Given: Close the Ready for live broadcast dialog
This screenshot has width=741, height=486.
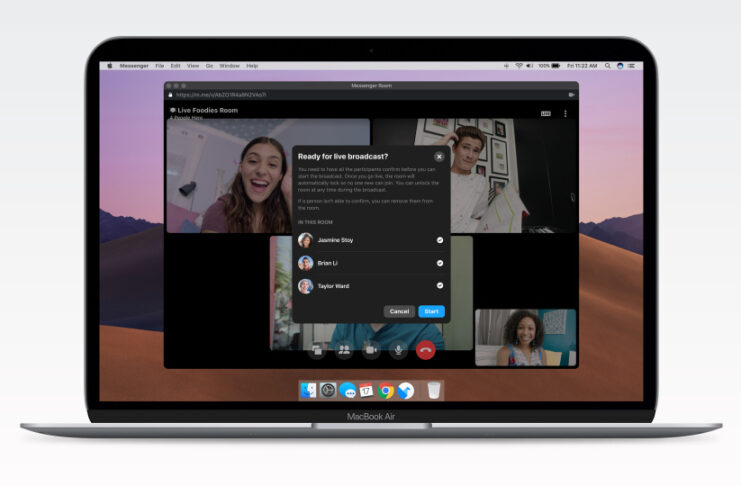Looking at the screenshot, I should pos(439,156).
